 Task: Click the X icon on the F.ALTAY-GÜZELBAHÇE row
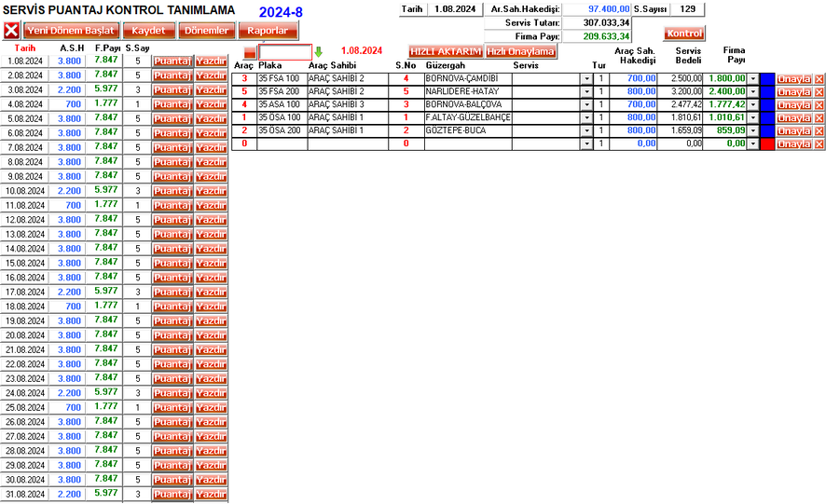(819, 118)
